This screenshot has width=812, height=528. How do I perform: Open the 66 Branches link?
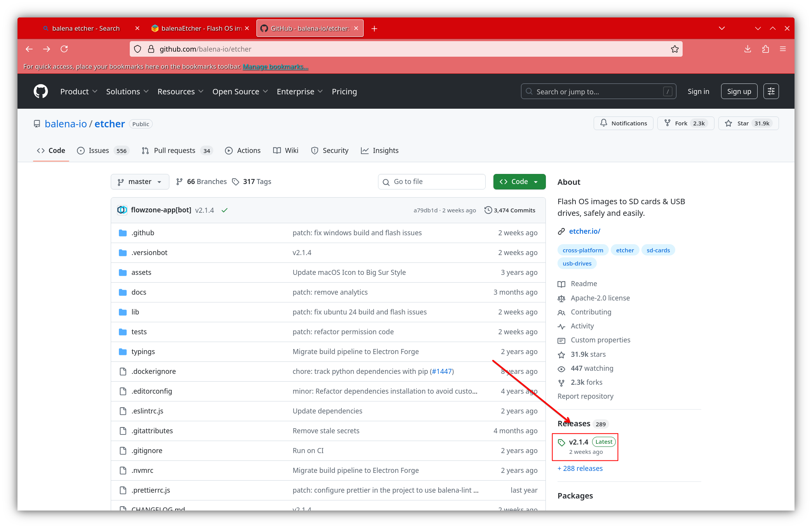click(201, 182)
